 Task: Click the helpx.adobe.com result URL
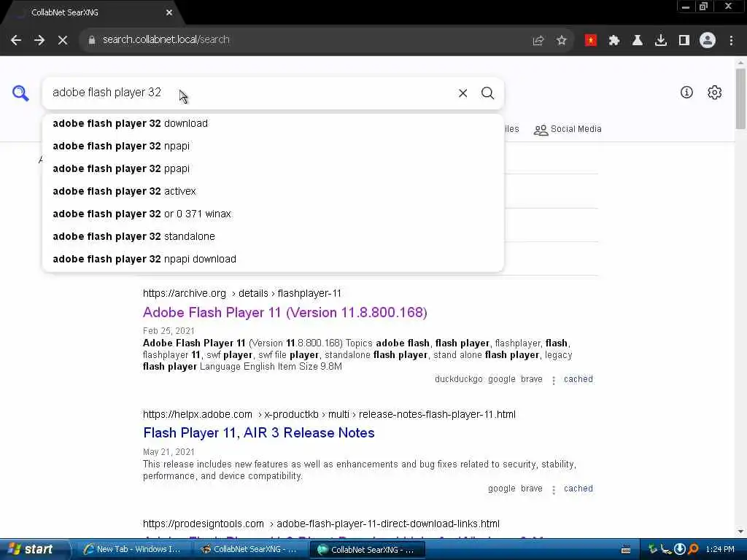[x=329, y=414]
